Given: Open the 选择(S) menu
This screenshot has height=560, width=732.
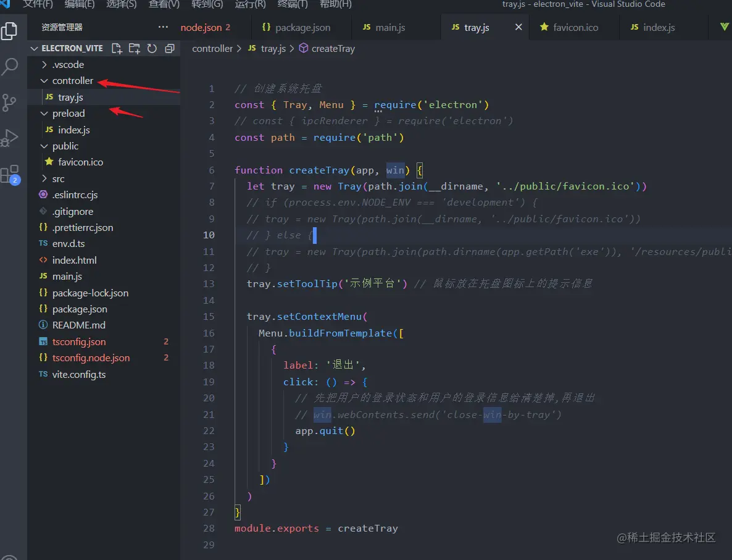Looking at the screenshot, I should pos(122,4).
